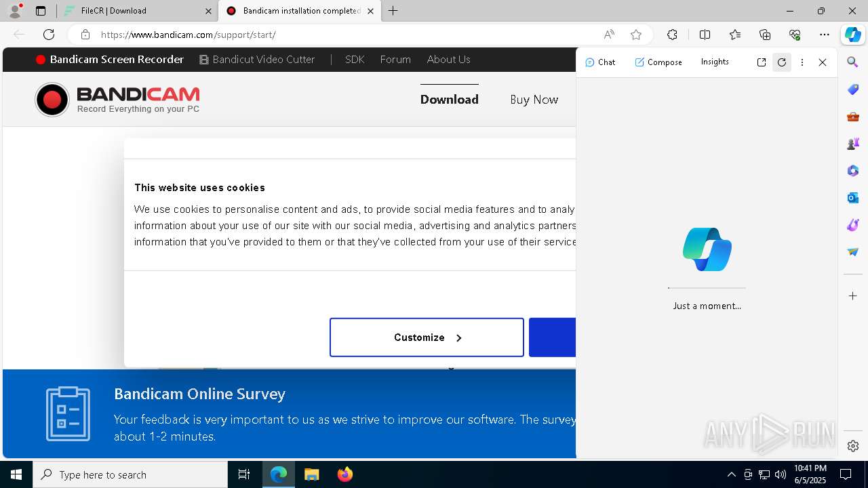The image size is (868, 488).
Task: Open sidebar Shopping tag icon
Action: coord(853,89)
